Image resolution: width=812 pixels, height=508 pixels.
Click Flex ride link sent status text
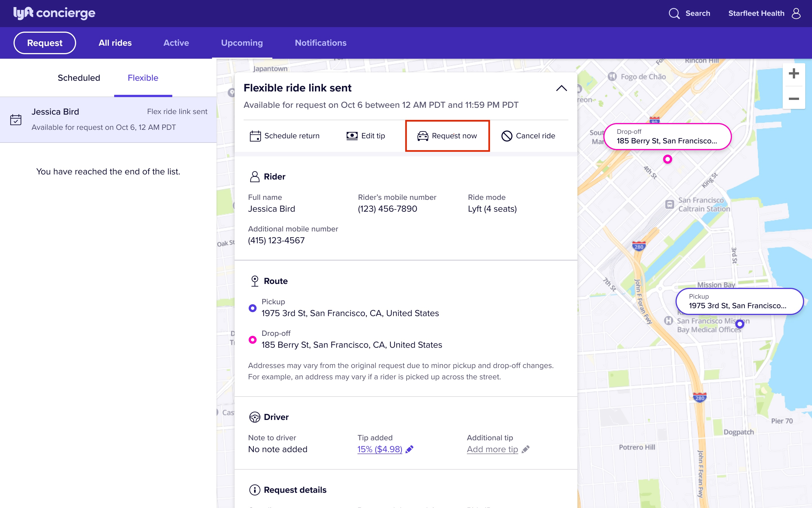tap(177, 111)
